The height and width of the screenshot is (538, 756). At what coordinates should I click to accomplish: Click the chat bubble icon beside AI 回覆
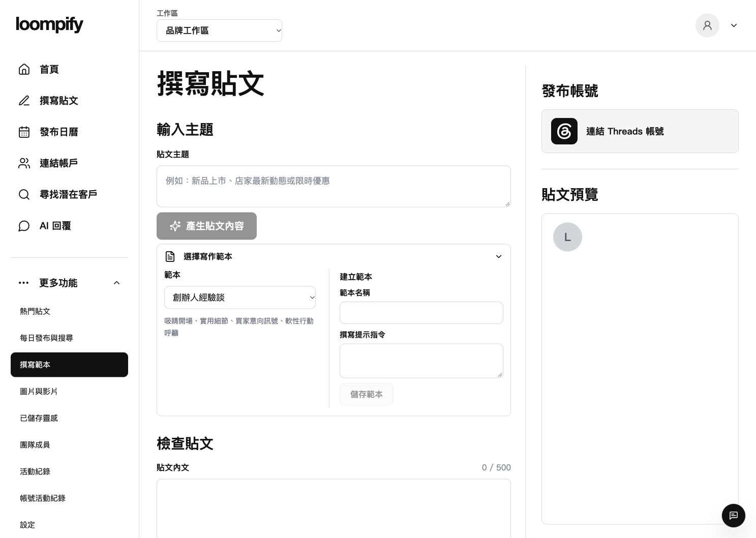point(24,226)
